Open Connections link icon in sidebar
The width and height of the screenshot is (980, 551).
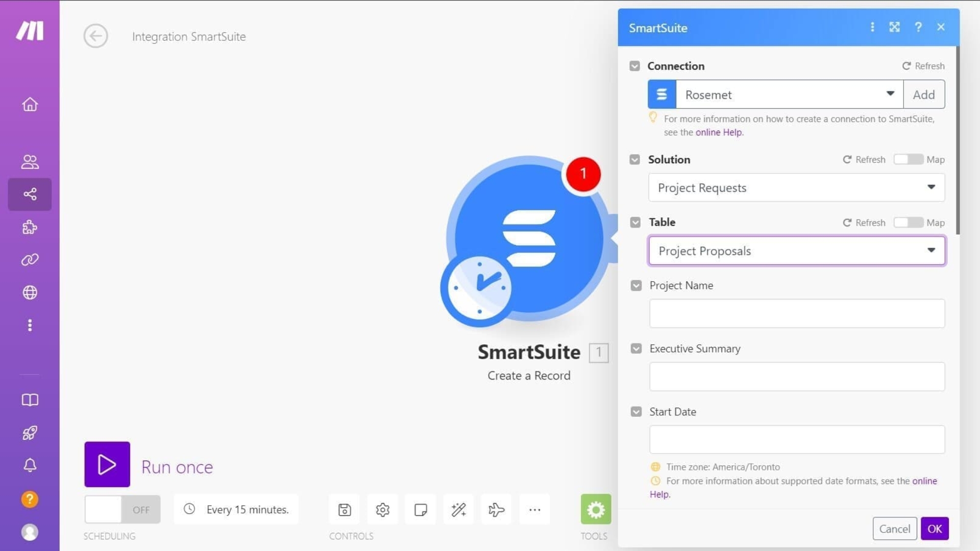click(30, 260)
